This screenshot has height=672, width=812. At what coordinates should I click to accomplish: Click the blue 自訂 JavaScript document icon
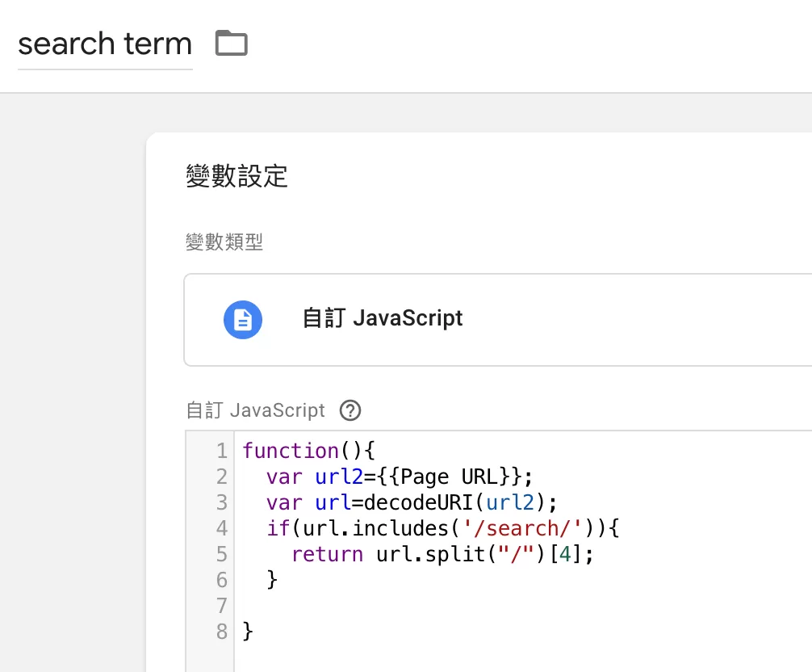coord(243,320)
